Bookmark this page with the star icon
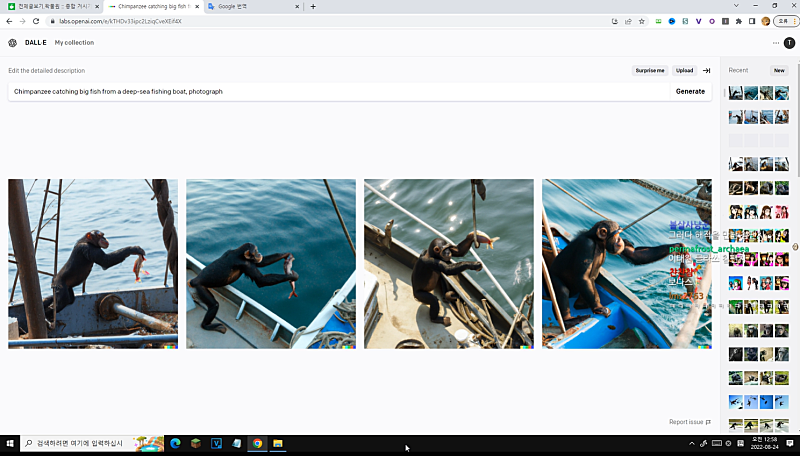800x456 pixels. pyautogui.click(x=642, y=21)
